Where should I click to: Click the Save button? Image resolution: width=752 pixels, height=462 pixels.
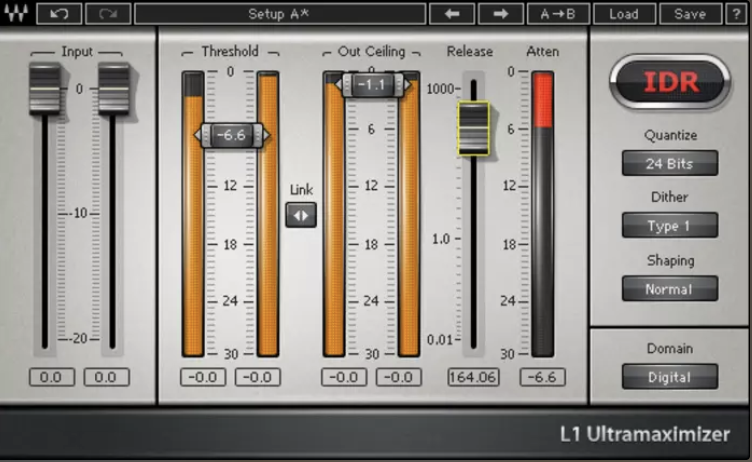pyautogui.click(x=690, y=13)
